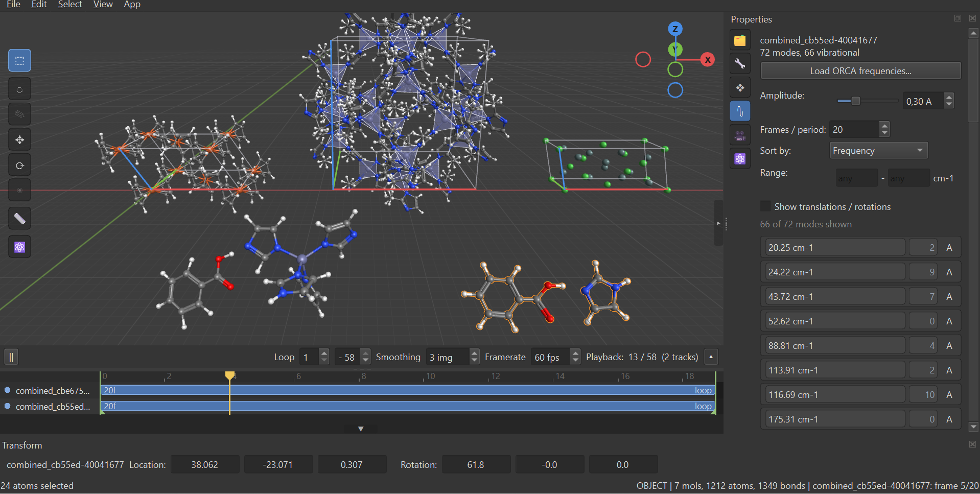The image size is (980, 494).
Task: Select the pencil draw tool
Action: [x=19, y=114]
